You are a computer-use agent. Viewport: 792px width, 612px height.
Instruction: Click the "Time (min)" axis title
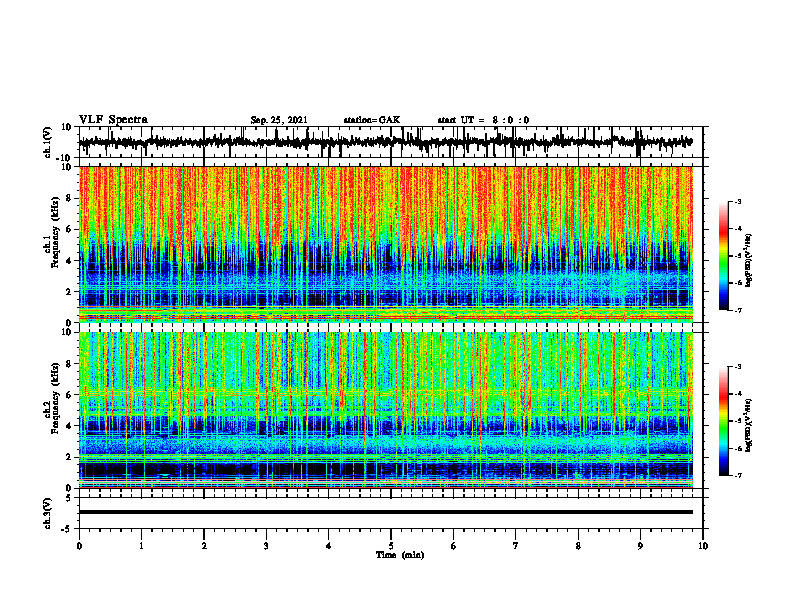[x=400, y=555]
